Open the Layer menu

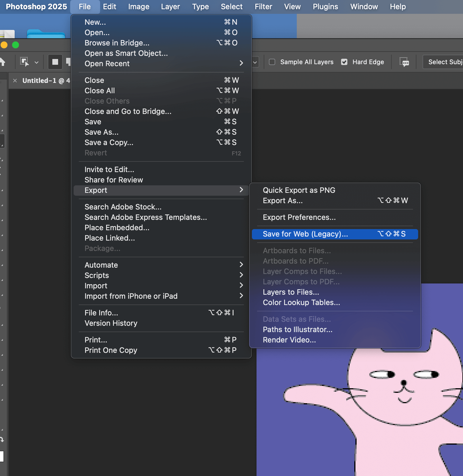pyautogui.click(x=171, y=7)
